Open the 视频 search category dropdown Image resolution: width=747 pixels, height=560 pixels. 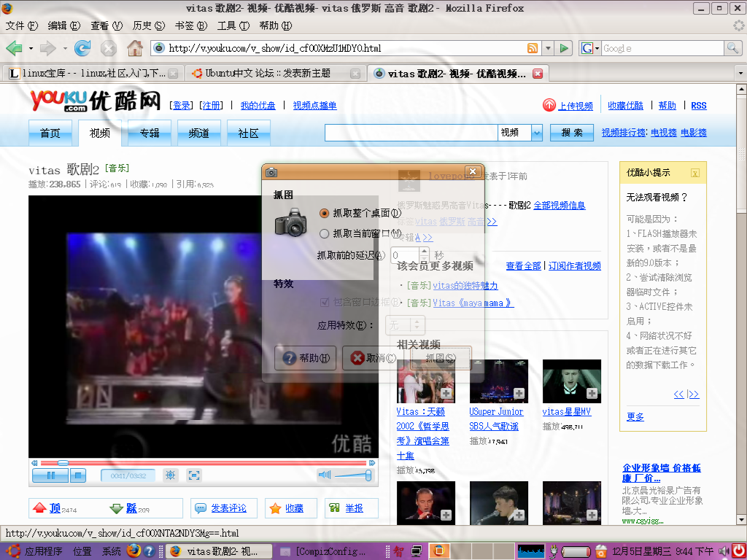[537, 133]
